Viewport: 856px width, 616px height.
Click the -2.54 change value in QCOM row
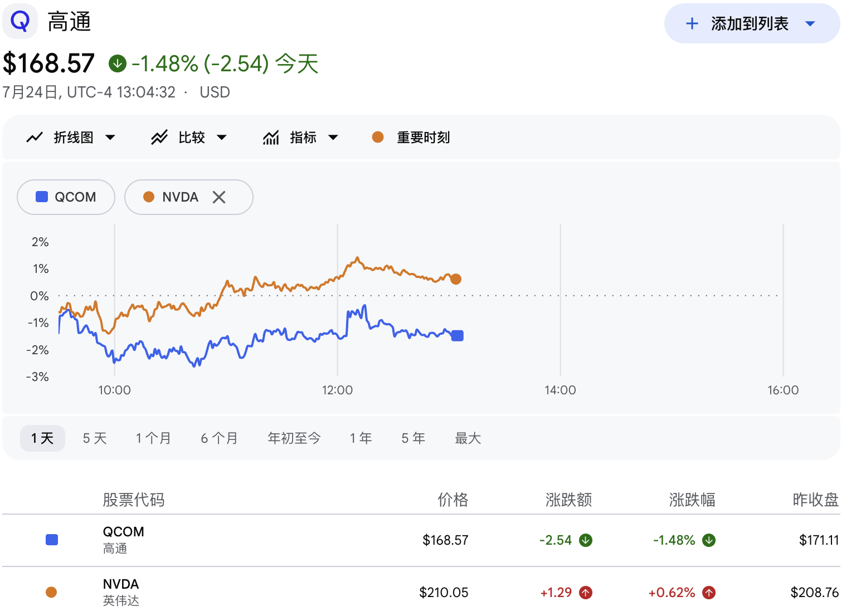point(556,540)
